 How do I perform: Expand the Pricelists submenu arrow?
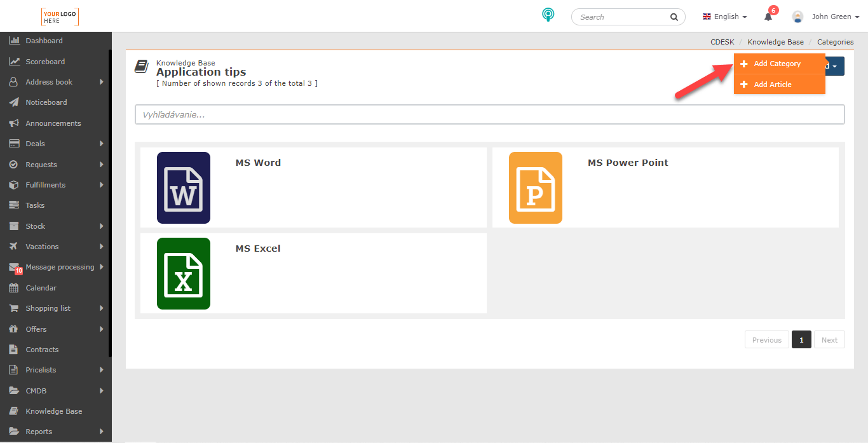click(x=102, y=370)
